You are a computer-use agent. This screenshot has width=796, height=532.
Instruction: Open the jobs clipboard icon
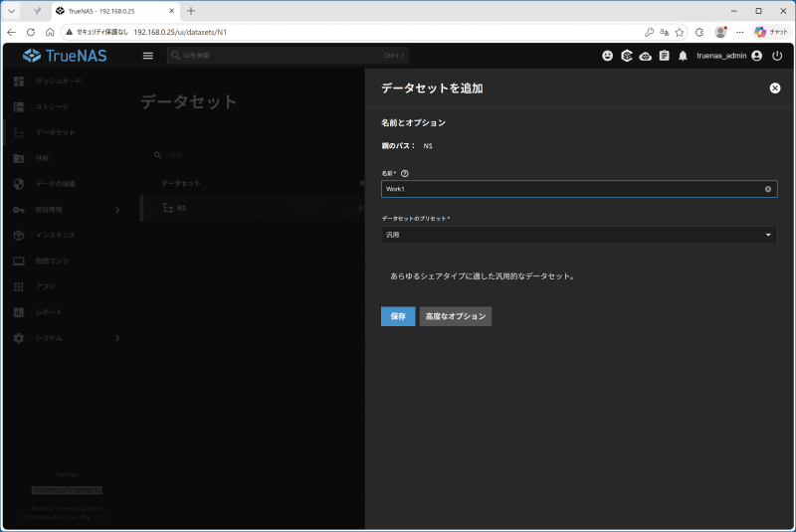pyautogui.click(x=664, y=56)
